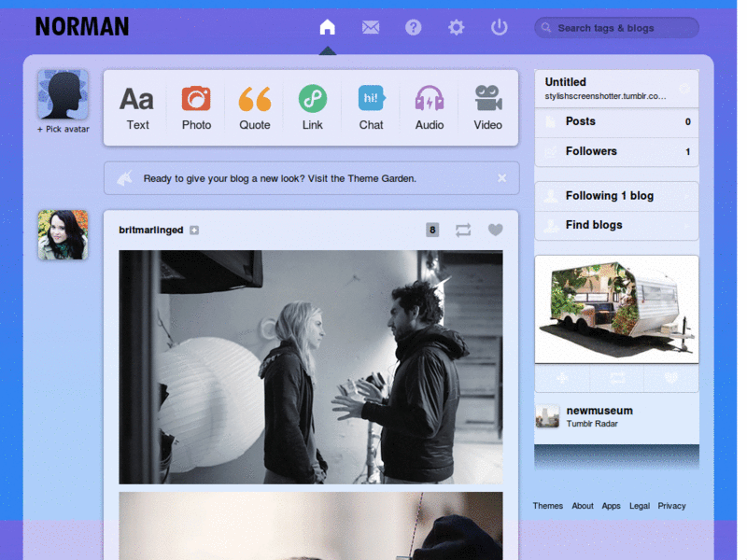Open the Untitled blog header
747x560 pixels.
coord(616,89)
